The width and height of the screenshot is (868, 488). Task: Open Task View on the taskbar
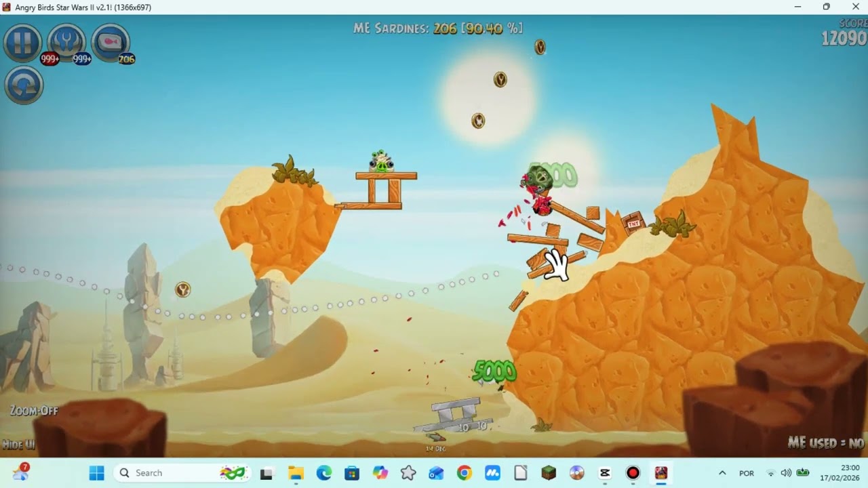(267, 473)
